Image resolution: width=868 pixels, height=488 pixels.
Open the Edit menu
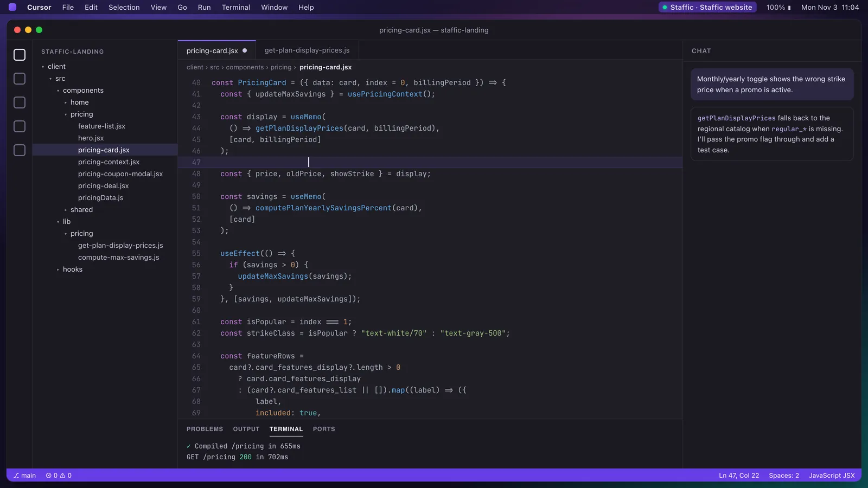(x=91, y=8)
